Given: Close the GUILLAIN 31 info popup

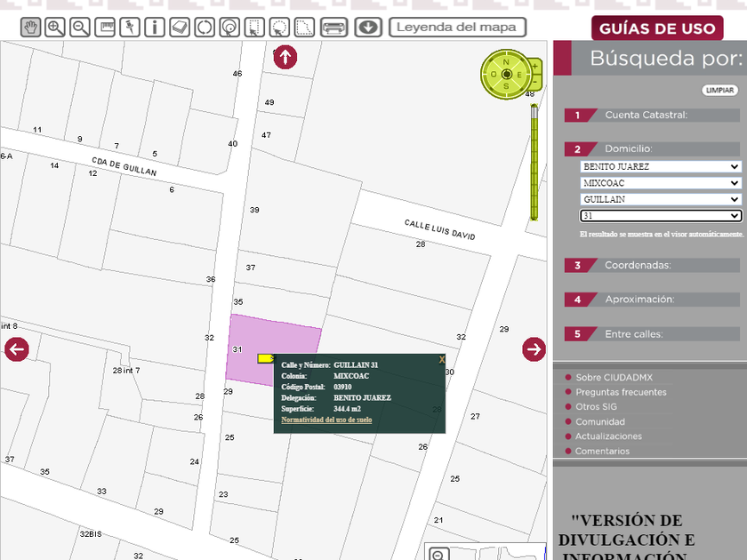Looking at the screenshot, I should 442,360.
